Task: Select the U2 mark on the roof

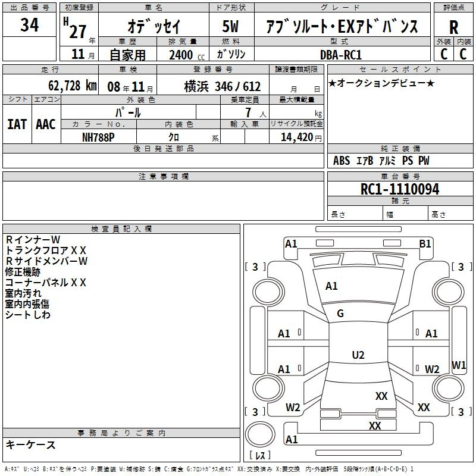Action: [x=358, y=355]
